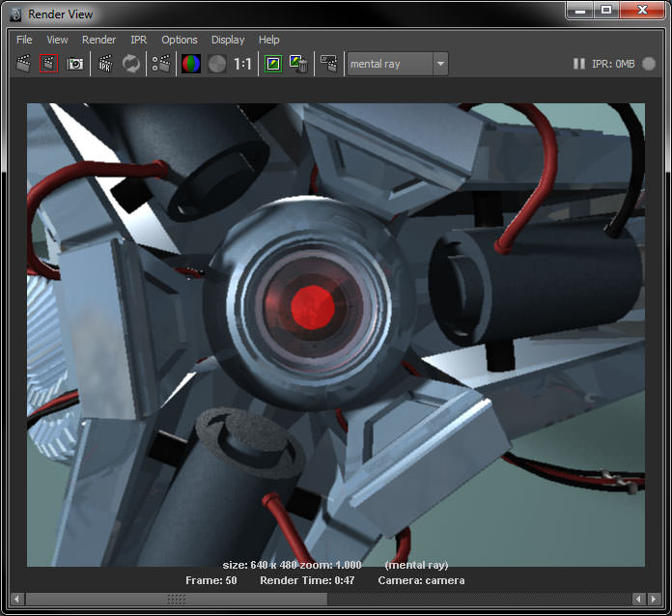Select the Render Region icon with red border

tap(49, 64)
